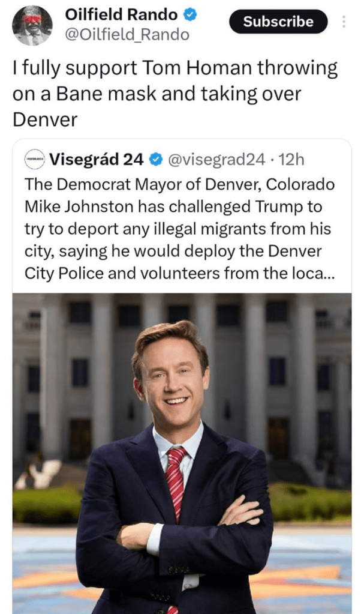Open the @visegrad24 handle
This screenshot has width=364, height=614.
point(216,160)
